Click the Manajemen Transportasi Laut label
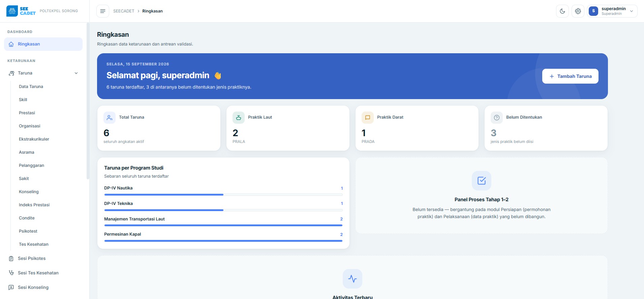This screenshot has width=644, height=299. [134, 219]
